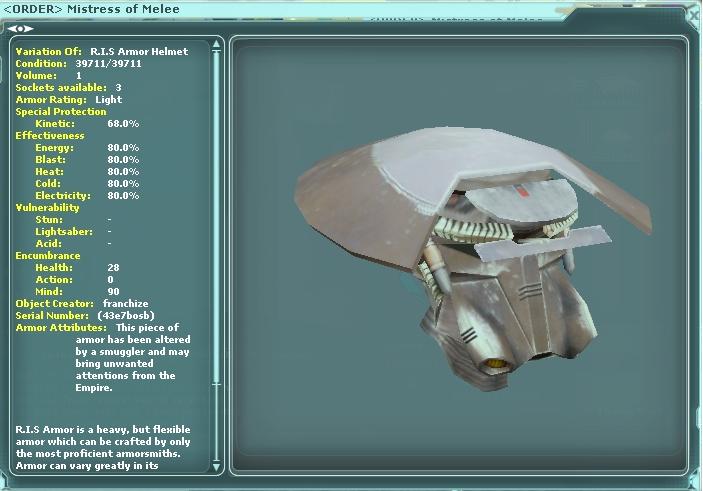703x491 pixels.
Task: Select the condition value '39711/39711'
Action: pos(108,64)
